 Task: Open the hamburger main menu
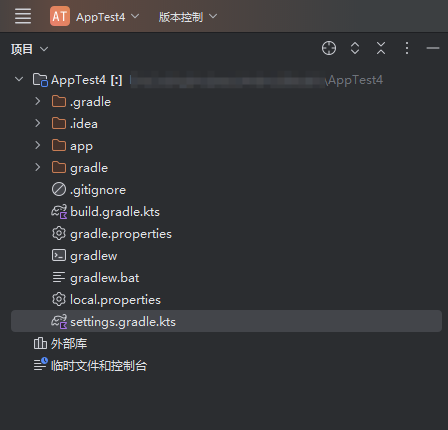[23, 16]
